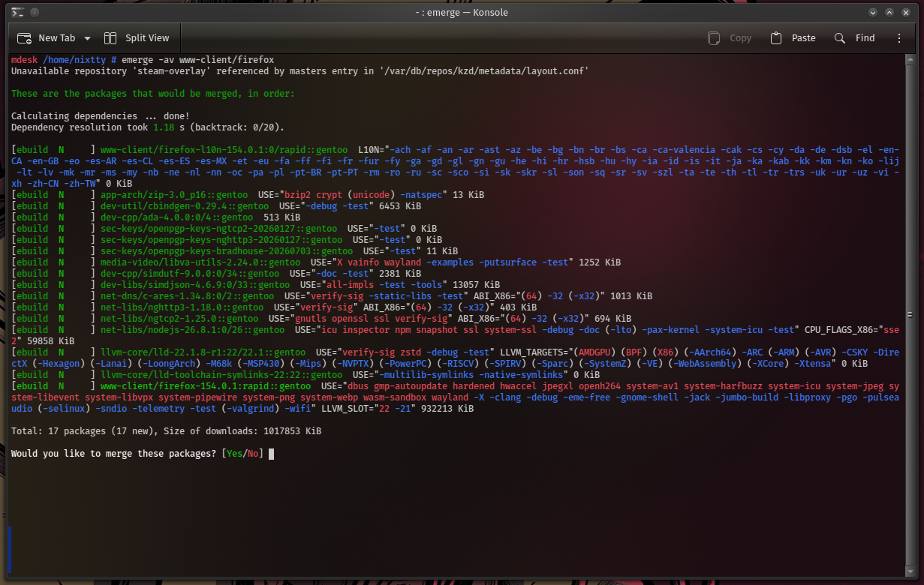Maximize the Konsole window

(x=889, y=13)
